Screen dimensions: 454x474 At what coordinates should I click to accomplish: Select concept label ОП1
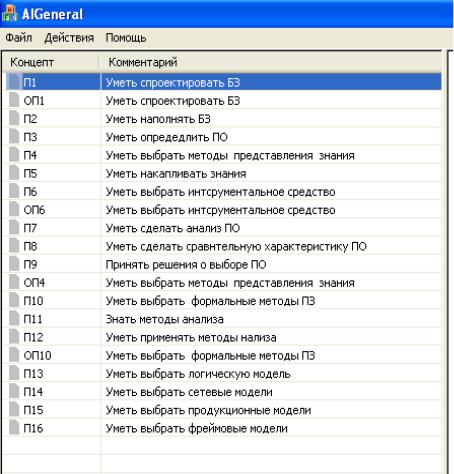[x=34, y=101]
